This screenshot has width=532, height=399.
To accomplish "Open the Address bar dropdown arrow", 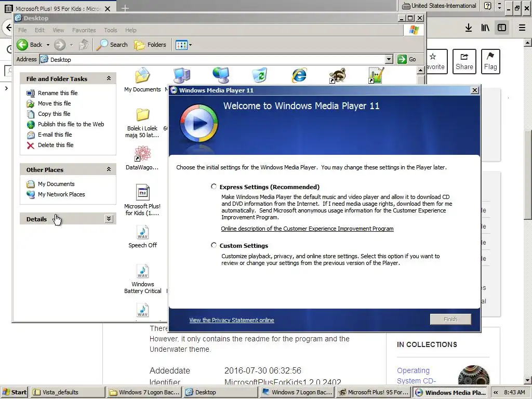I will click(x=389, y=59).
